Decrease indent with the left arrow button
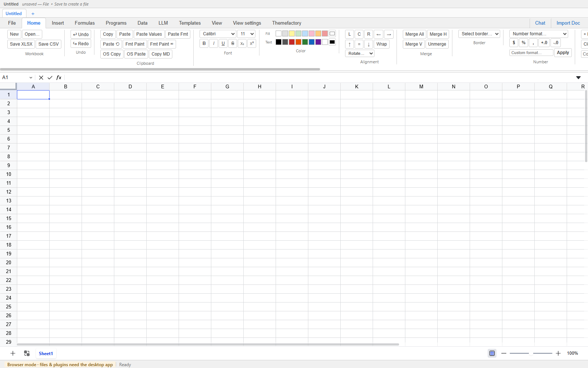The height and width of the screenshot is (368, 588). pyautogui.click(x=379, y=34)
